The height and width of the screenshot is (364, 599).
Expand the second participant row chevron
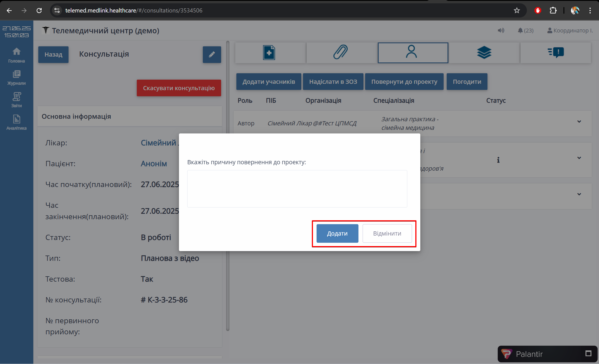[579, 158]
